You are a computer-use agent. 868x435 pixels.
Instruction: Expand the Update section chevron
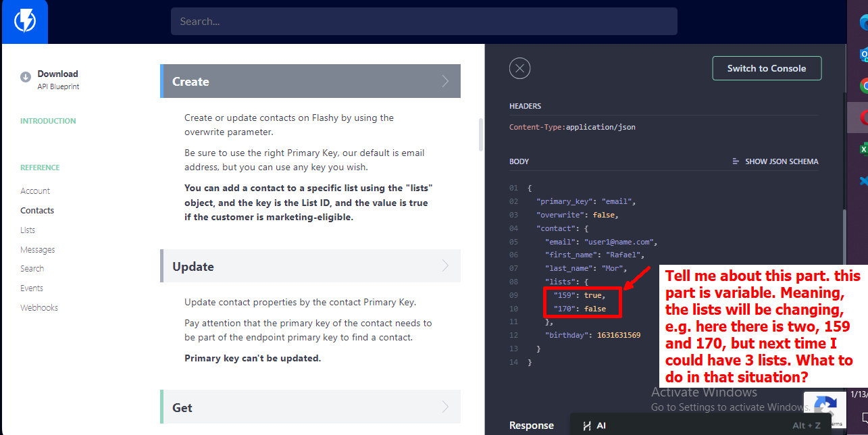[445, 266]
